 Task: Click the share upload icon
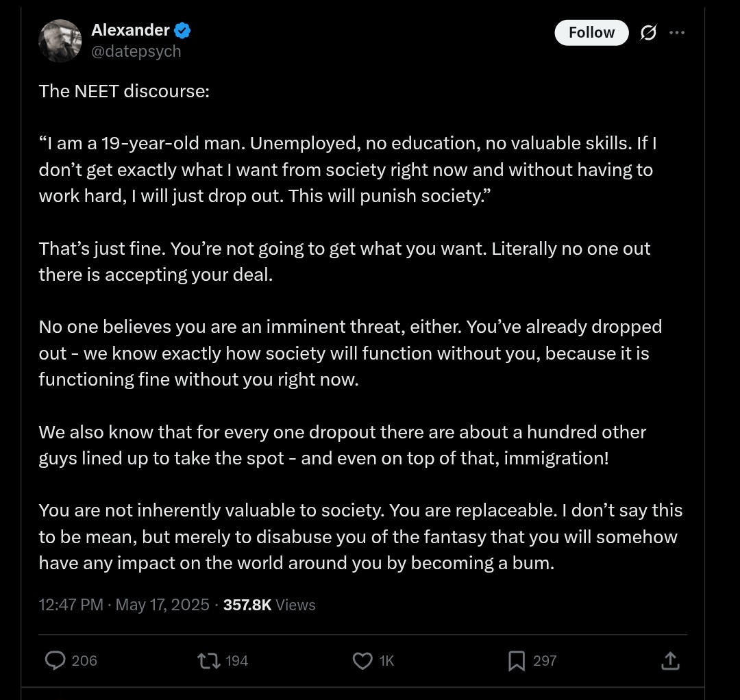670,660
